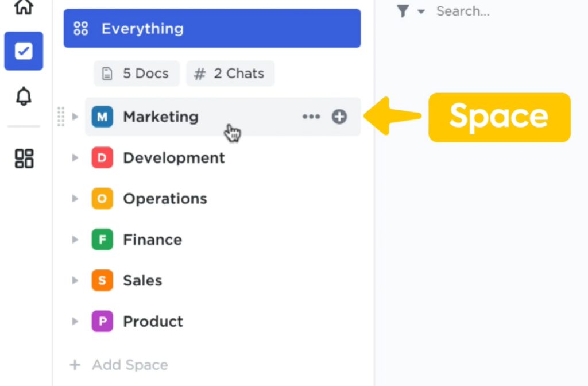Open the dashboards grid icon
The width and height of the screenshot is (588, 386).
(24, 159)
